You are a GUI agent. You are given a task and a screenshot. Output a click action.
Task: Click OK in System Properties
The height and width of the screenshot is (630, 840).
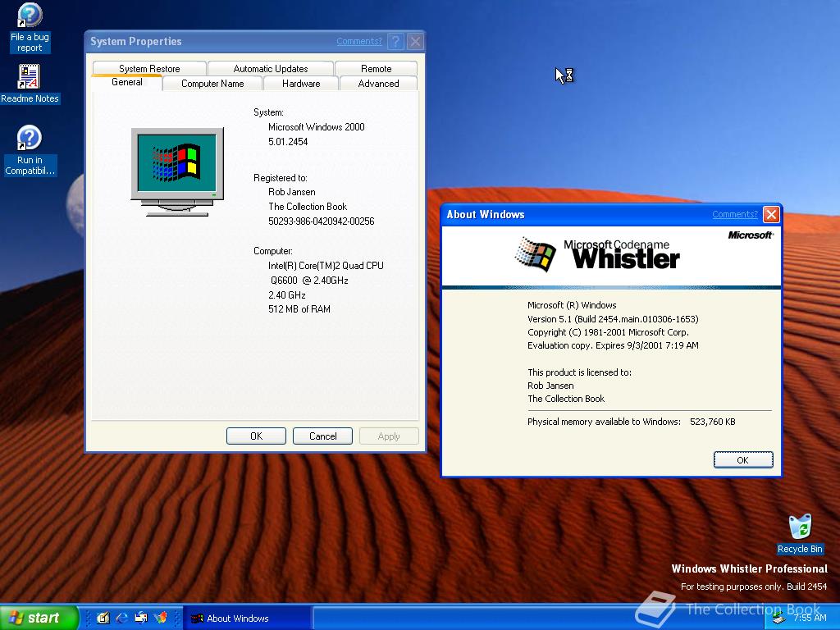tap(256, 436)
